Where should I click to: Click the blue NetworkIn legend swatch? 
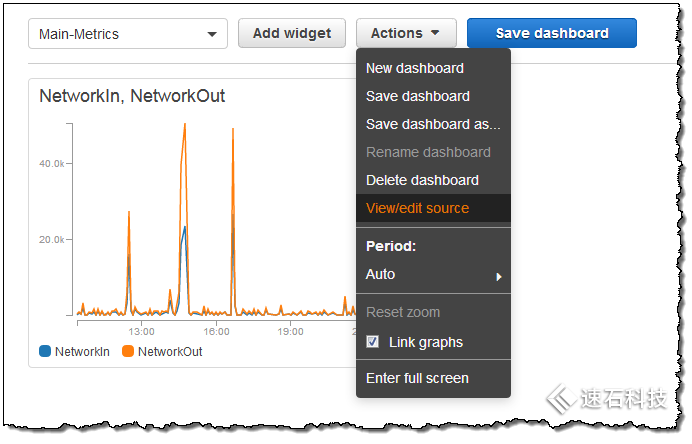(x=45, y=352)
